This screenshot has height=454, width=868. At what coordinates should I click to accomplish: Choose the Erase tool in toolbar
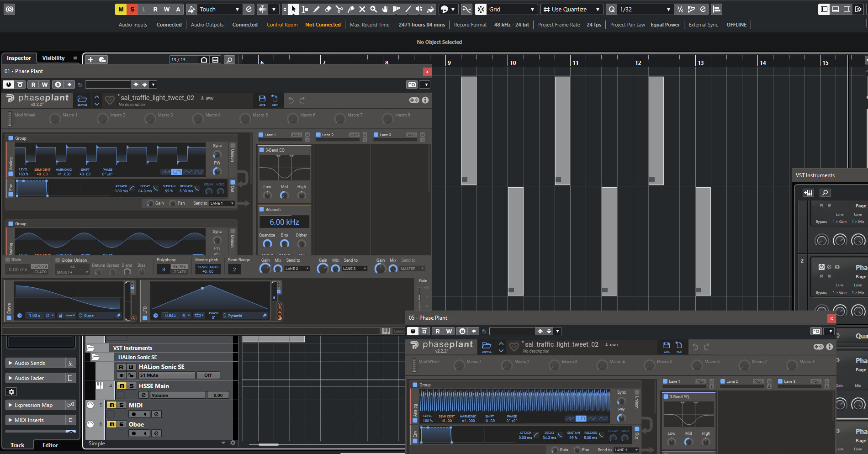click(x=328, y=9)
